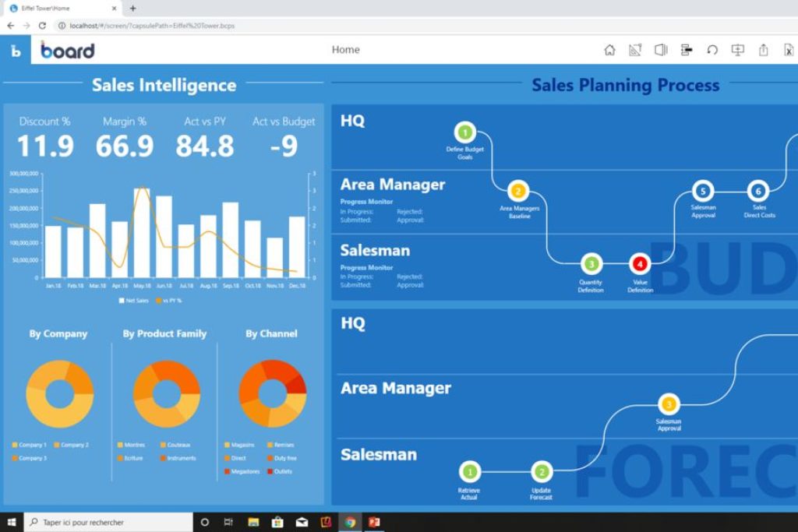Go back in the browser
Viewport: 798px width, 532px height.
click(11, 26)
